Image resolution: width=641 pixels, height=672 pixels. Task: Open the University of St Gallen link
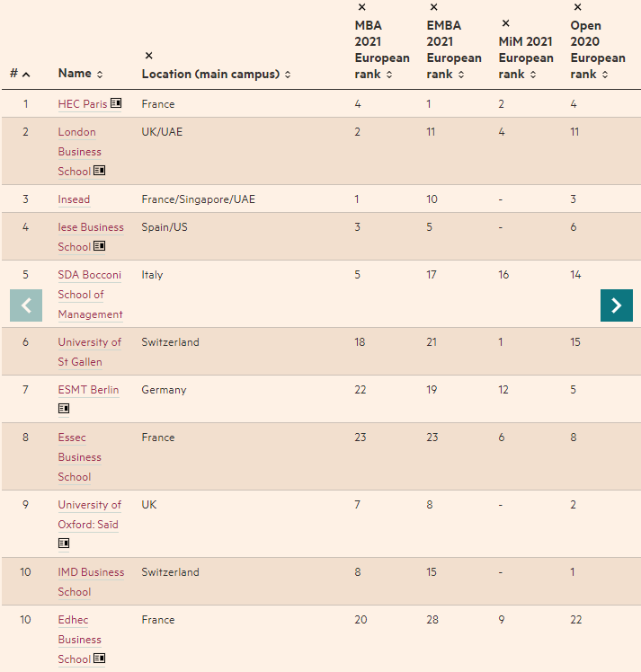(90, 352)
